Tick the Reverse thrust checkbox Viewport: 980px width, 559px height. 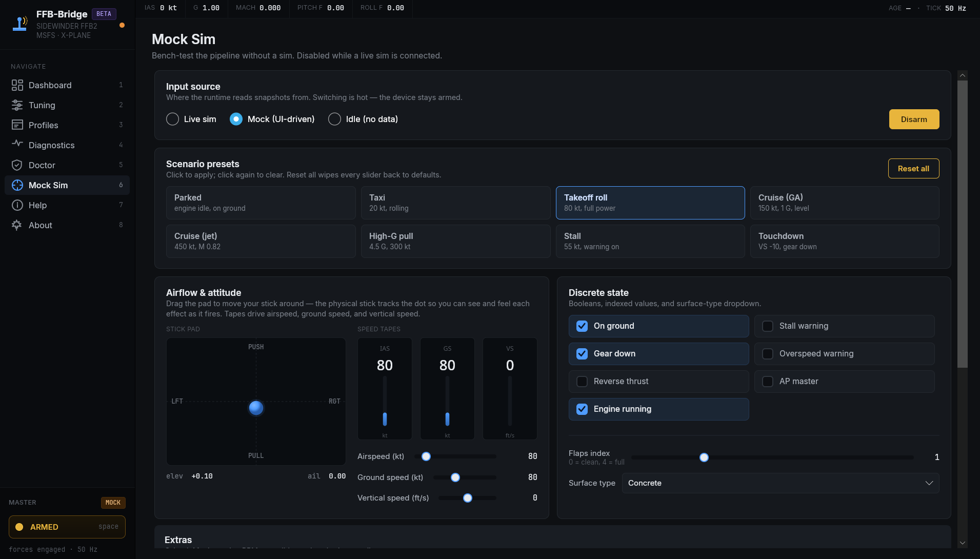tap(582, 382)
